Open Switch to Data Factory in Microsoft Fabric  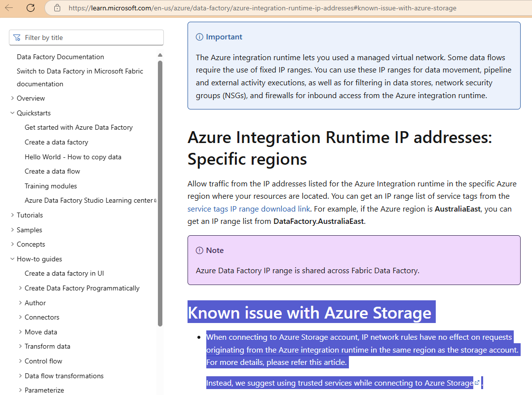pyautogui.click(x=80, y=77)
